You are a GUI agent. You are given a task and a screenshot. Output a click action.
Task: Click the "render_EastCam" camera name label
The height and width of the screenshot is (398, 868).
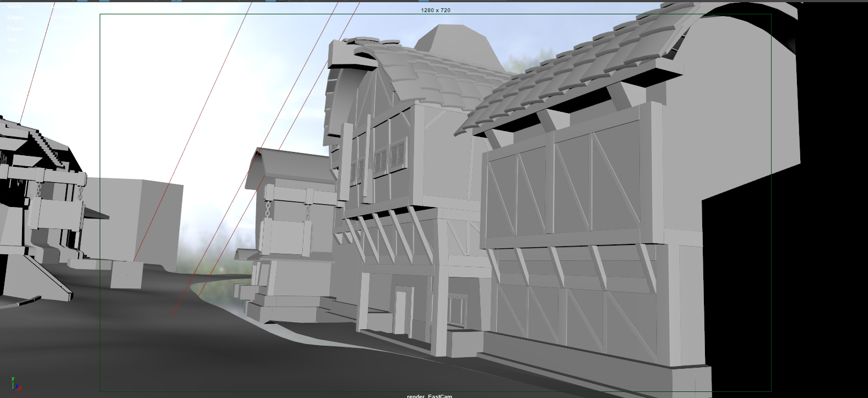[x=430, y=396]
